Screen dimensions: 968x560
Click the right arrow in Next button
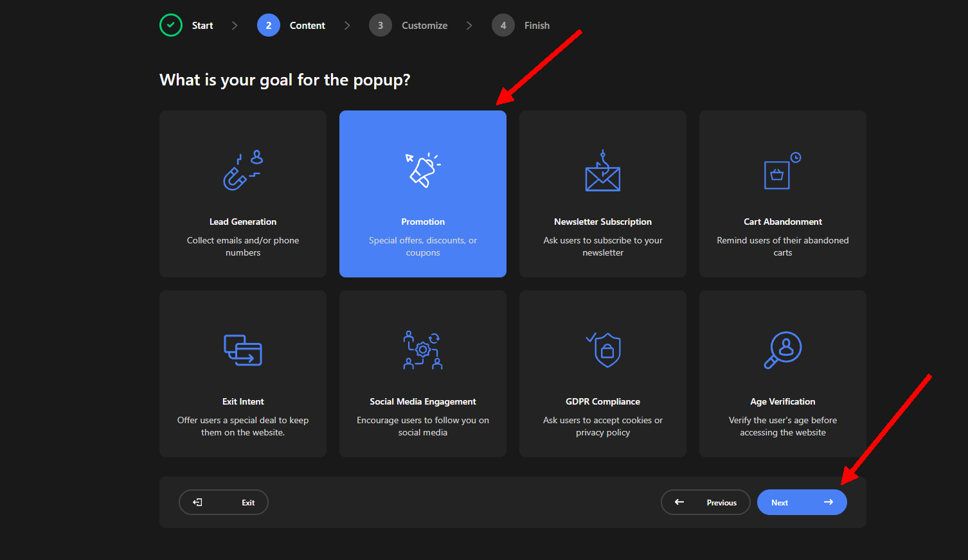click(x=829, y=502)
